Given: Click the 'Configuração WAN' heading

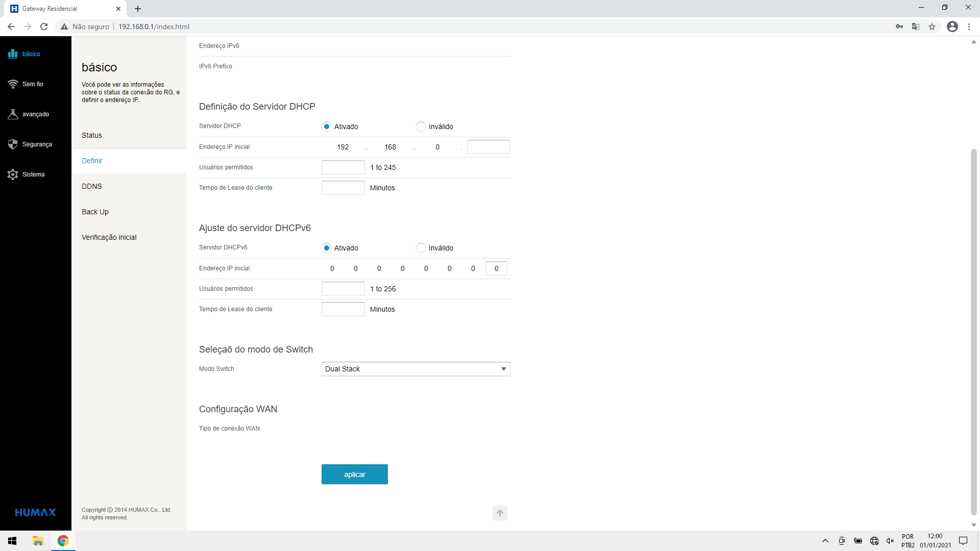Looking at the screenshot, I should [x=238, y=409].
